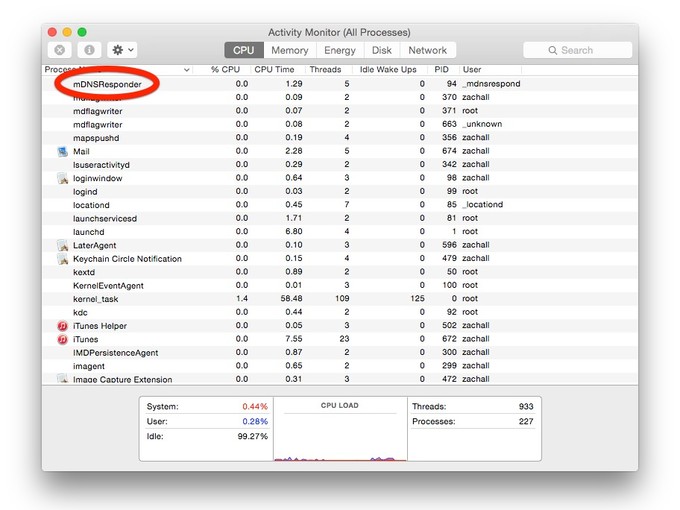Select Keychain Circle Notification process name
Viewport: 680px width, 510px height.
coord(127,259)
